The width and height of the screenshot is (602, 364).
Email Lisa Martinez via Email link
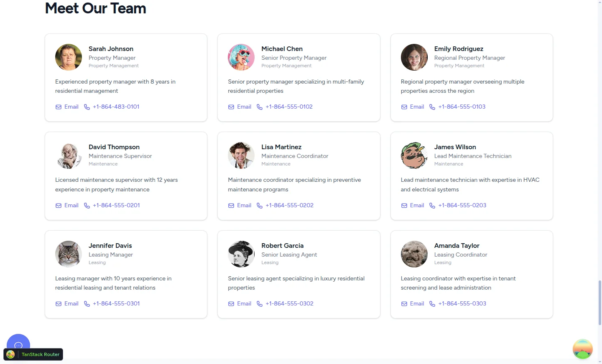click(x=240, y=206)
